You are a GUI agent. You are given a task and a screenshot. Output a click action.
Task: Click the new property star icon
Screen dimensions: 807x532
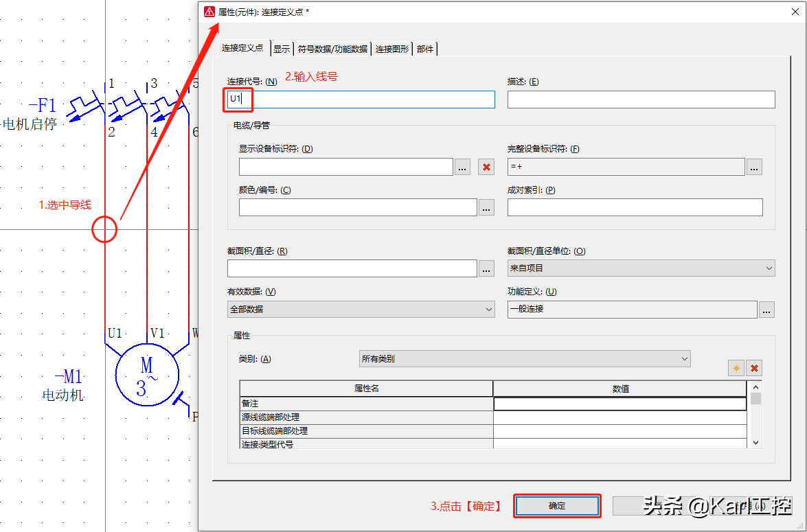[x=736, y=368]
